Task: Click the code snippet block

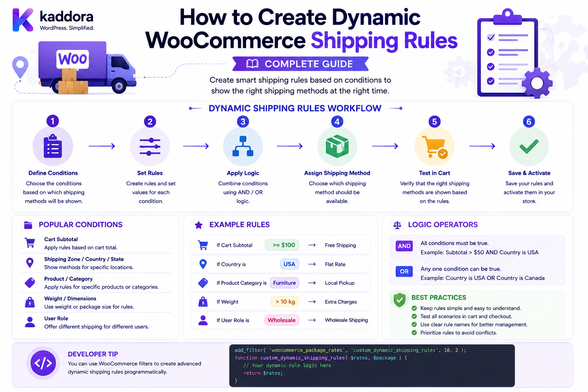Action: point(372,366)
